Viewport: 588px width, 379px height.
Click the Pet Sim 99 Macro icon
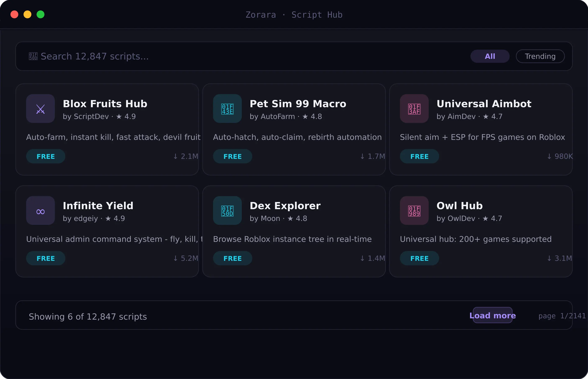227,109
